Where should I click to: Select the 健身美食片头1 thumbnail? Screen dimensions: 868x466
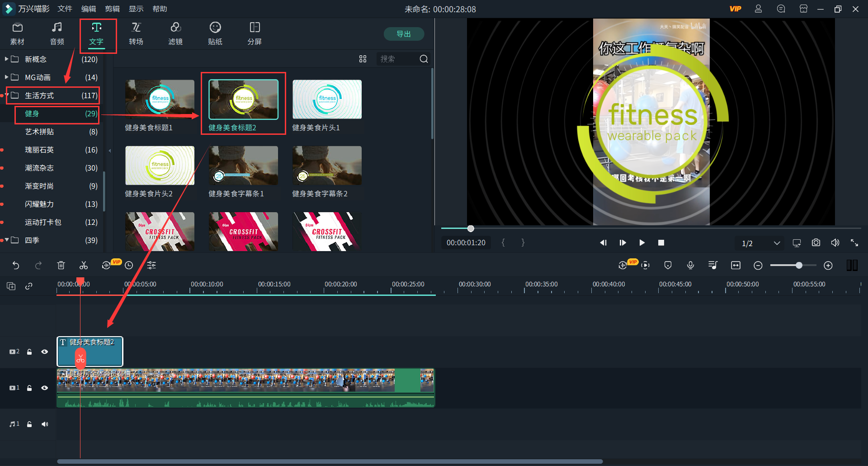tap(327, 100)
